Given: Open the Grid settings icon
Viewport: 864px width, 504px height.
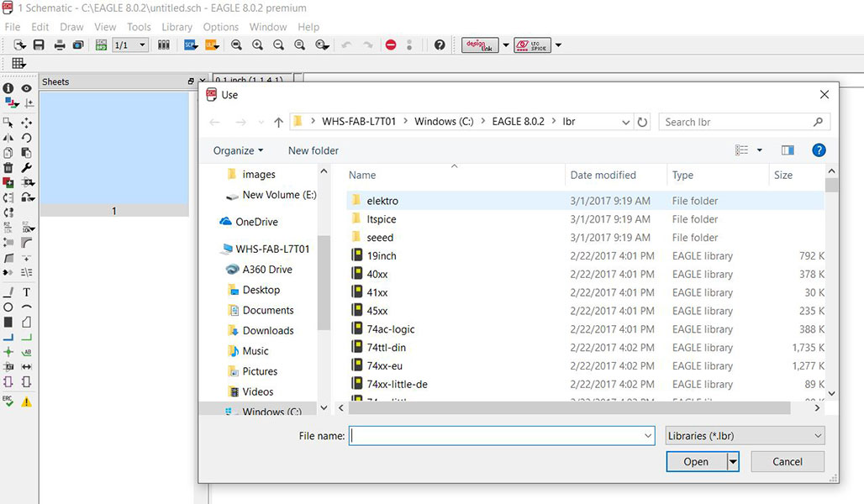Looking at the screenshot, I should [18, 63].
